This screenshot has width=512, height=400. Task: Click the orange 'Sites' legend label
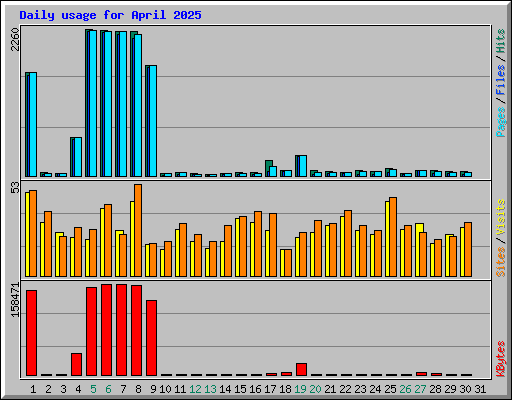coord(500,262)
